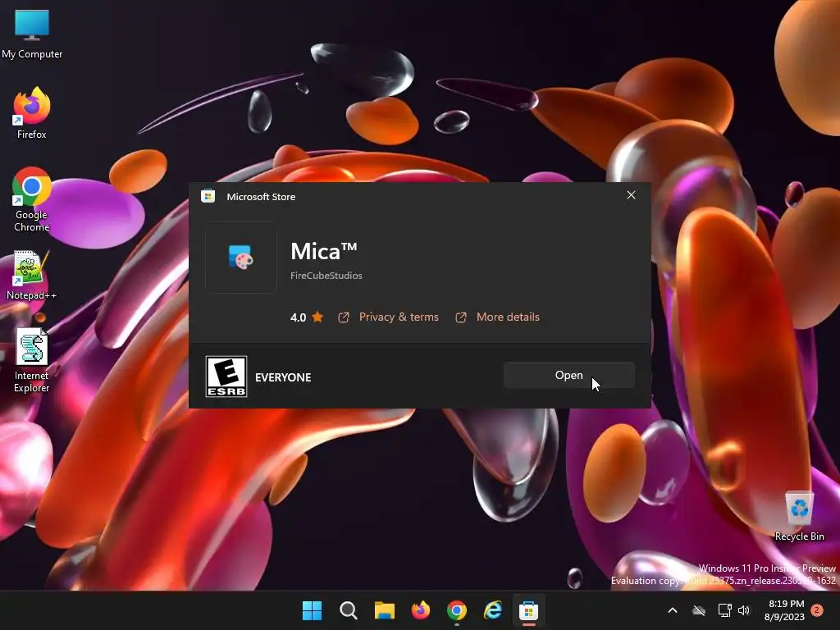Open the clock and date flyout

[x=785, y=610]
